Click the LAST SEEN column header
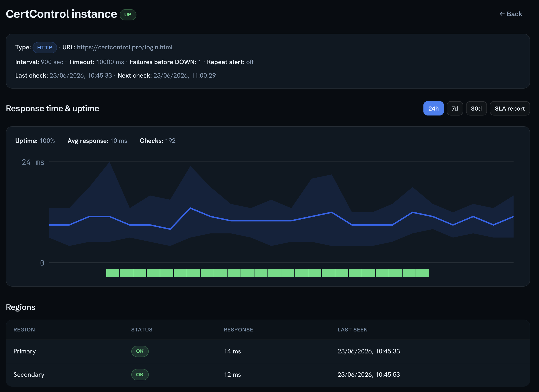The width and height of the screenshot is (539, 392). point(353,329)
